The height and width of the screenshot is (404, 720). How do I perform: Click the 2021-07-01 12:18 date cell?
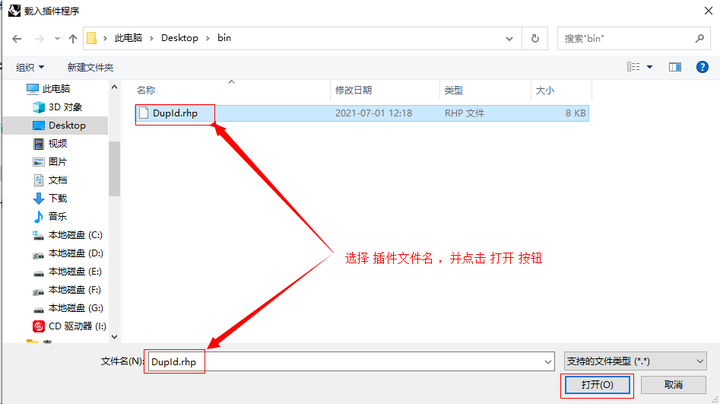pyautogui.click(x=373, y=113)
